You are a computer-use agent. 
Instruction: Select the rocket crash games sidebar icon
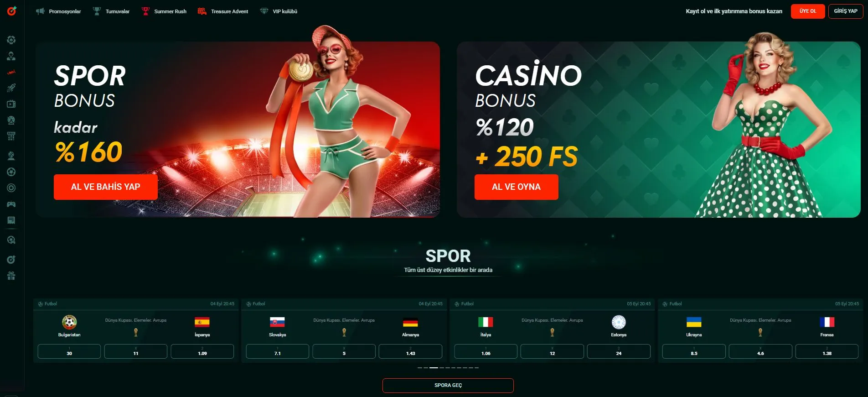[x=11, y=88]
